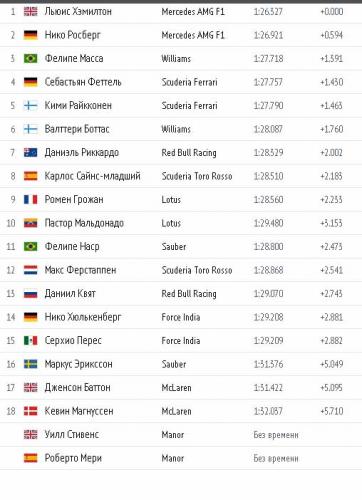Open the Нико Хюлькенберг driver entry
This screenshot has height=500, width=362.
(x=83, y=317)
